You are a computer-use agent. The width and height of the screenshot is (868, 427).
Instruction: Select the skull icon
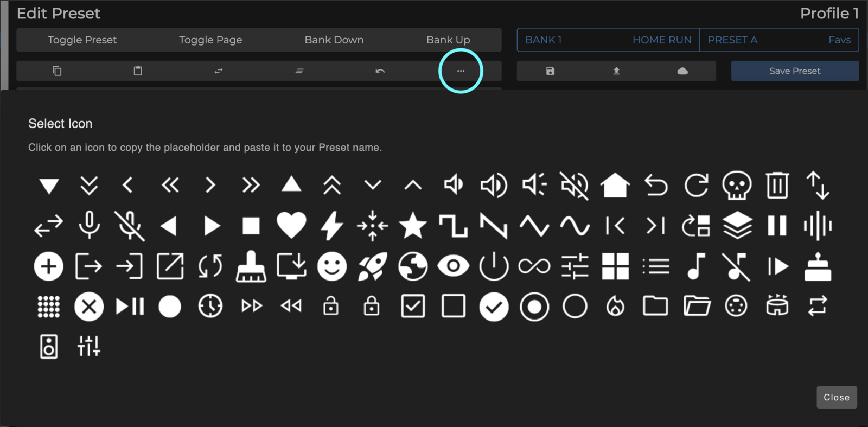tap(737, 186)
